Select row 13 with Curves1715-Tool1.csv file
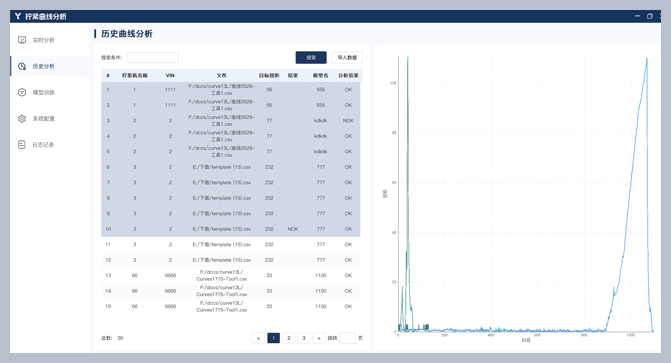 [x=231, y=275]
